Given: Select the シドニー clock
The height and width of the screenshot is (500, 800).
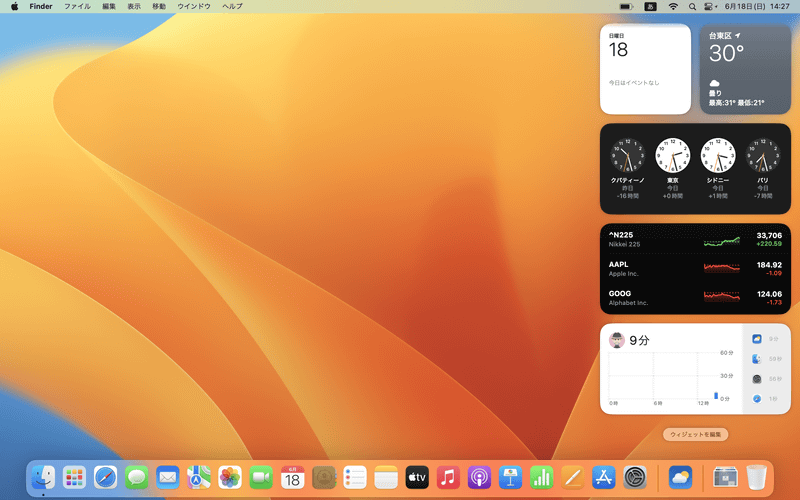Looking at the screenshot, I should [717, 168].
